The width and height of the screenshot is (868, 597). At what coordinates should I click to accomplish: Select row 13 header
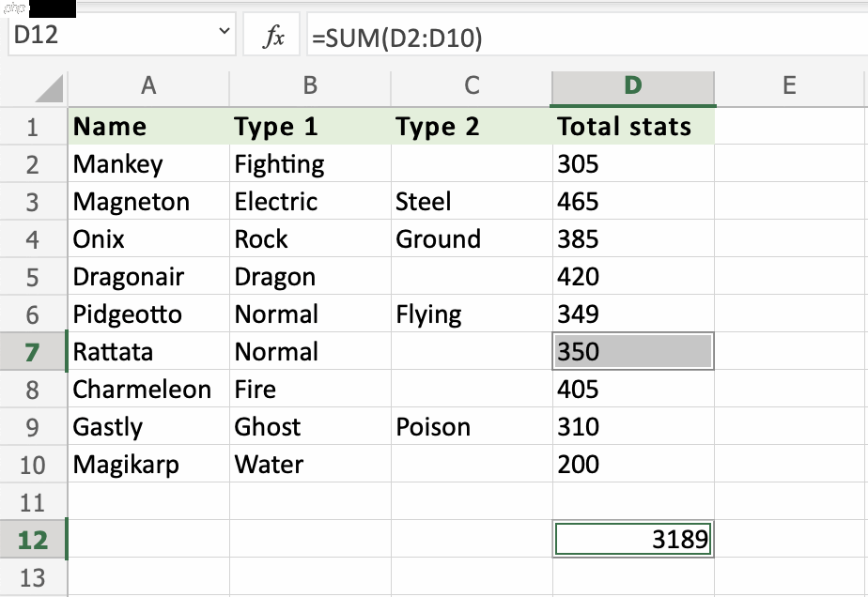33,577
